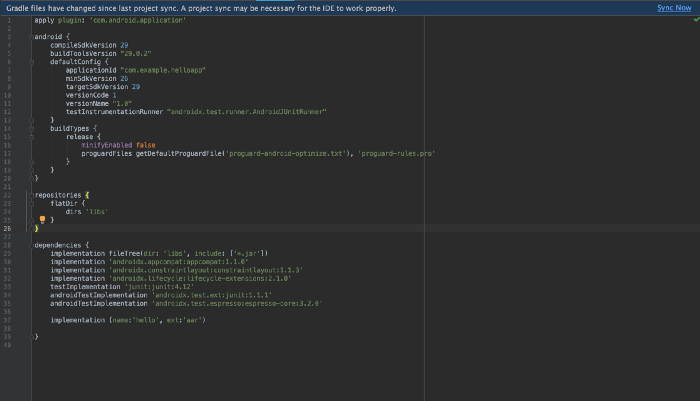
Task: Collapse the dependencies block fold marker
Action: coord(31,245)
